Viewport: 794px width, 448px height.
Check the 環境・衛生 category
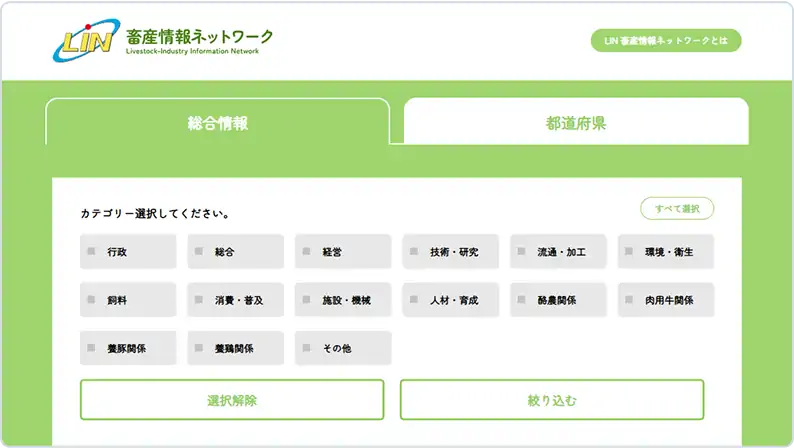[x=629, y=252]
